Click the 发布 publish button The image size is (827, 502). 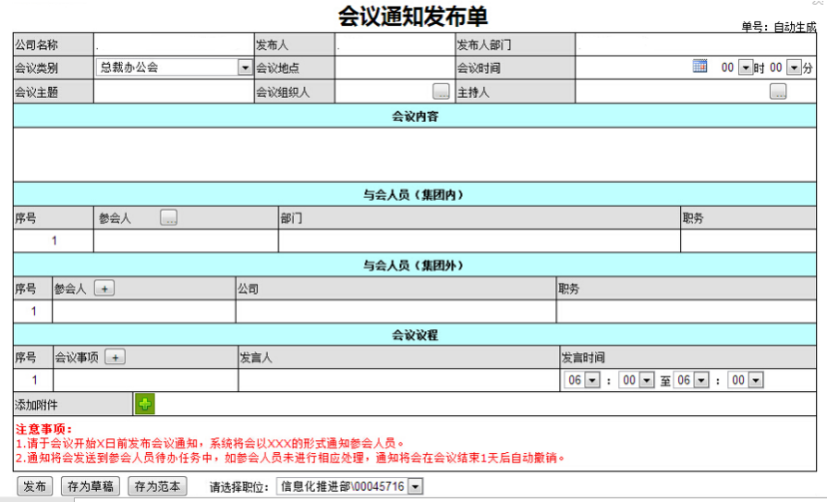click(34, 486)
